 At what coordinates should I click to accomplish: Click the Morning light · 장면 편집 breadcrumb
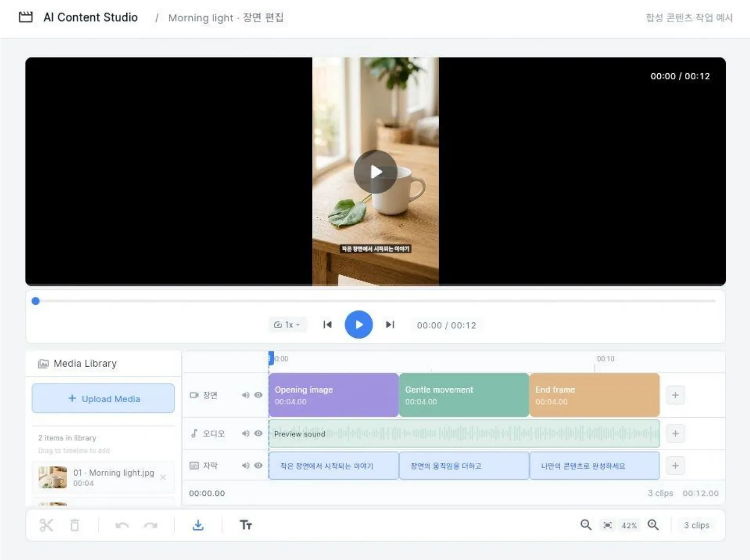click(x=226, y=18)
